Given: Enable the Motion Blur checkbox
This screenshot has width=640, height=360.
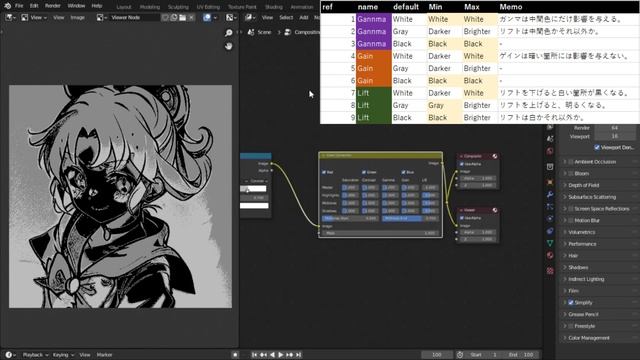Looking at the screenshot, I should [571, 220].
